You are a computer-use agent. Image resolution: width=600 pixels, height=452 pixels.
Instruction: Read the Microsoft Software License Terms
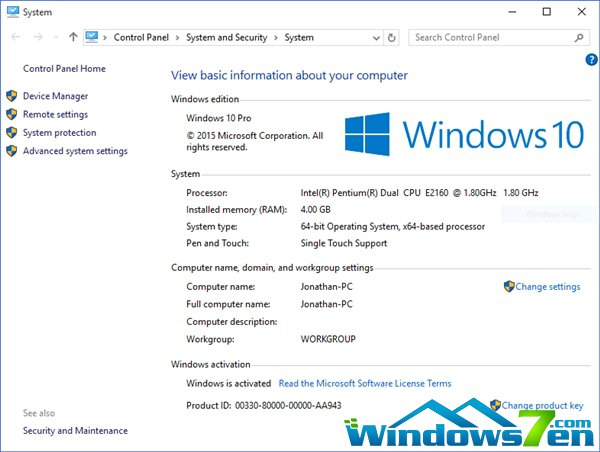(x=365, y=383)
